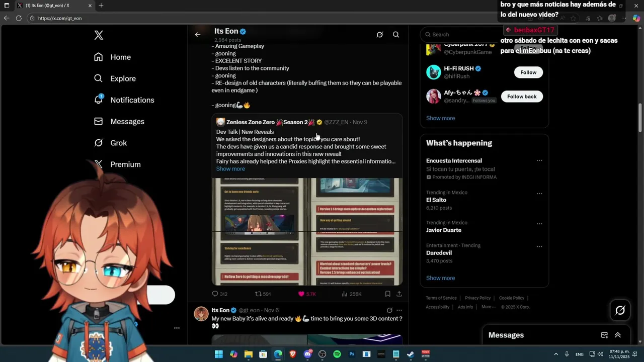The height and width of the screenshot is (362, 644).
Task: Show more trends under What's happening
Action: pos(440,278)
